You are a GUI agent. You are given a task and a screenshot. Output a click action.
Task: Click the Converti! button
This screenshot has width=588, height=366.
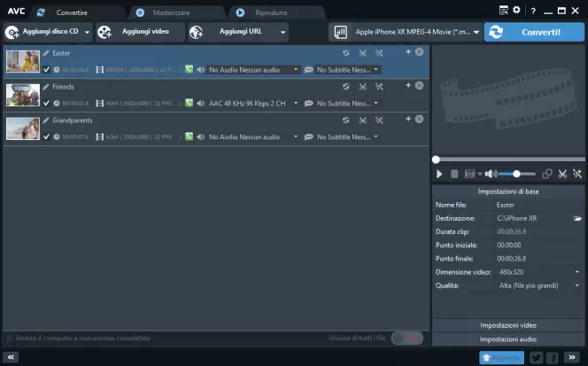[534, 32]
